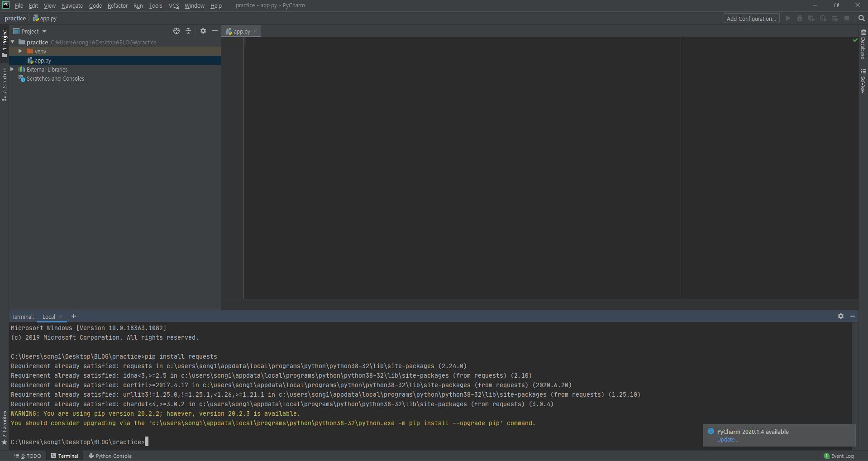
Task: Click the Profile run icon
Action: [x=823, y=19]
